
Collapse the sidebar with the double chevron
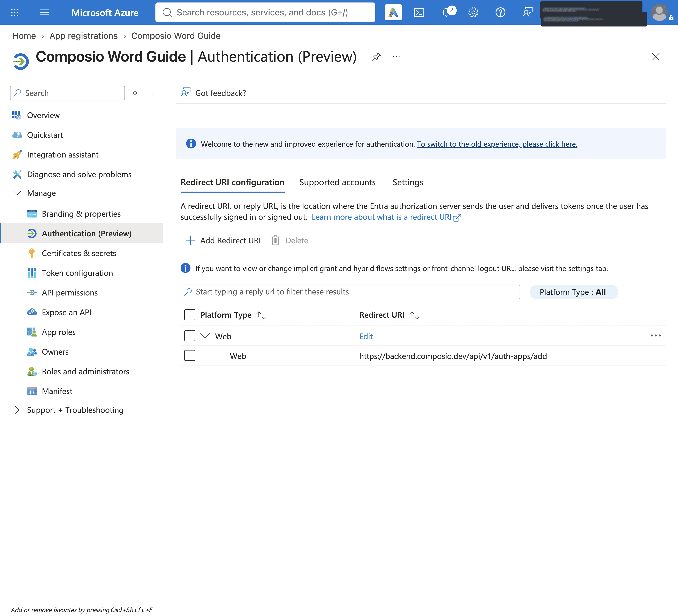pyautogui.click(x=153, y=93)
